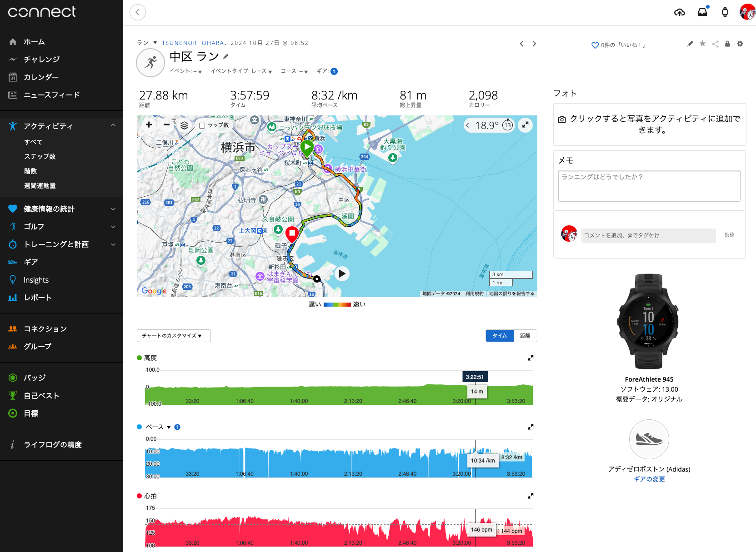Click the watch devices icon in header
Screen dimensions: 756x552
[725, 12]
